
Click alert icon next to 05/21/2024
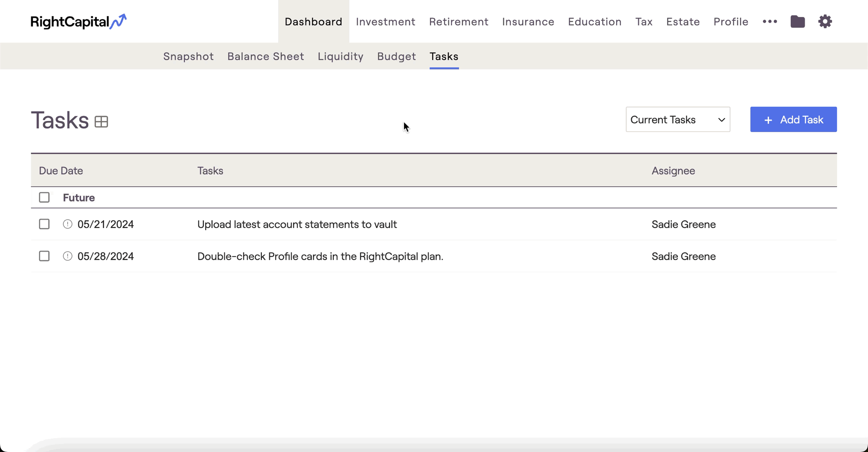(67, 224)
